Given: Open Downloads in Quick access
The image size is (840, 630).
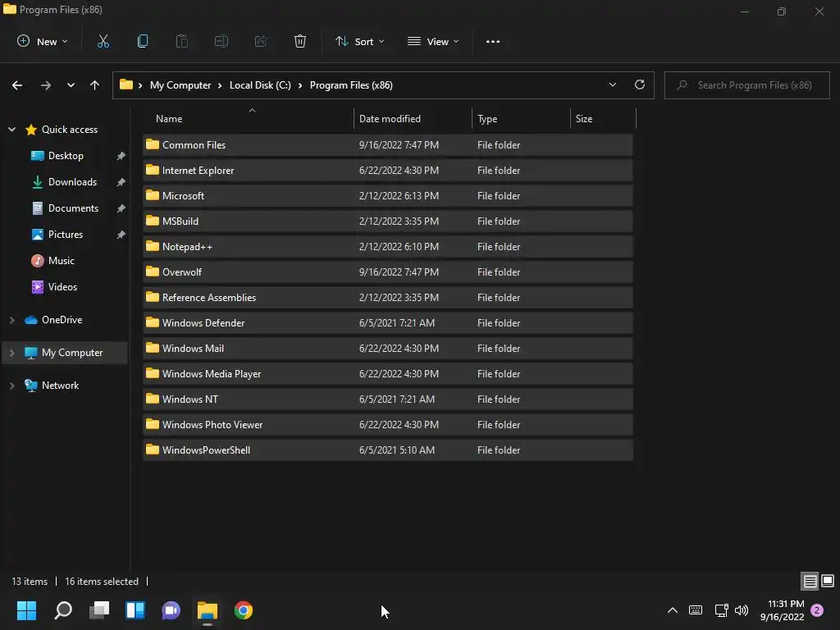Looking at the screenshot, I should point(72,182).
